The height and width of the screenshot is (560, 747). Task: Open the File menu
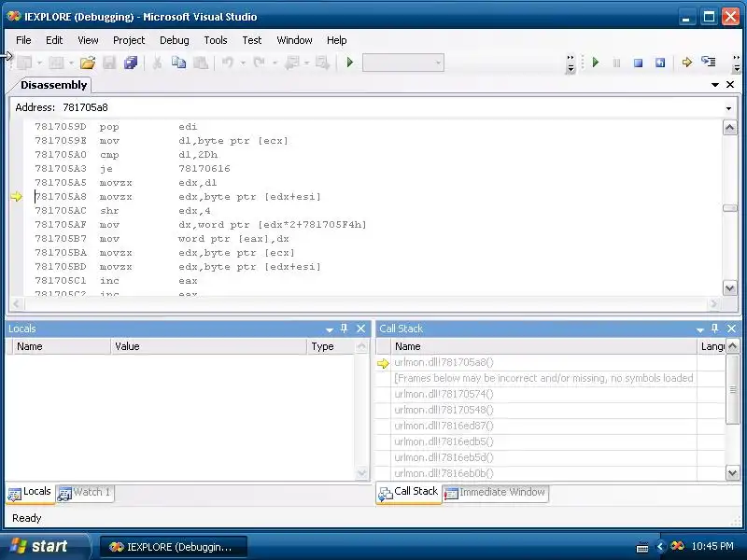point(23,40)
